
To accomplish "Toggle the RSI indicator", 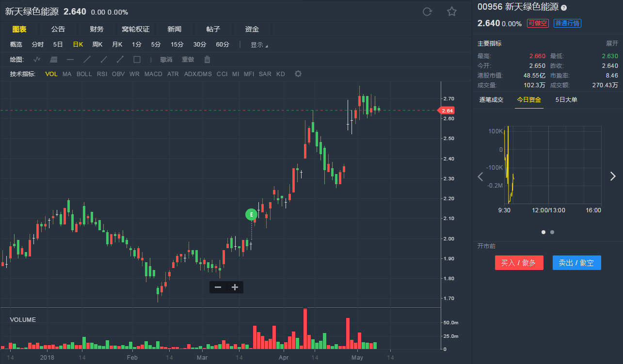I will [x=102, y=74].
